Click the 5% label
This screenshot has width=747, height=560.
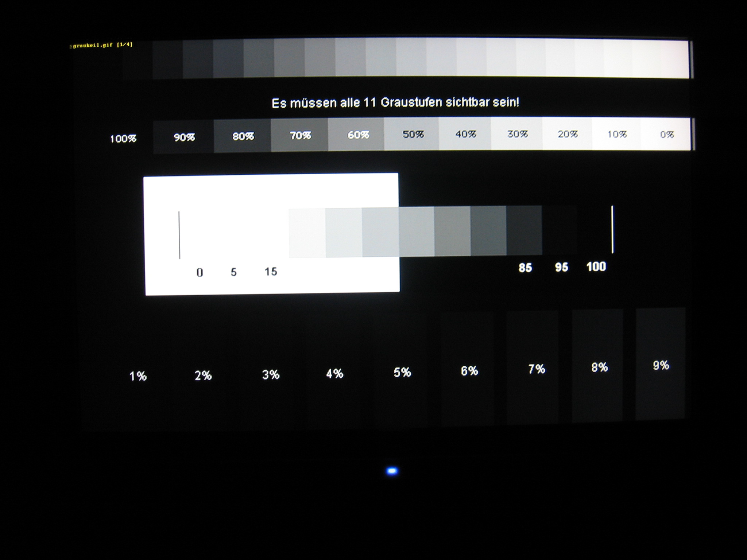pos(402,372)
